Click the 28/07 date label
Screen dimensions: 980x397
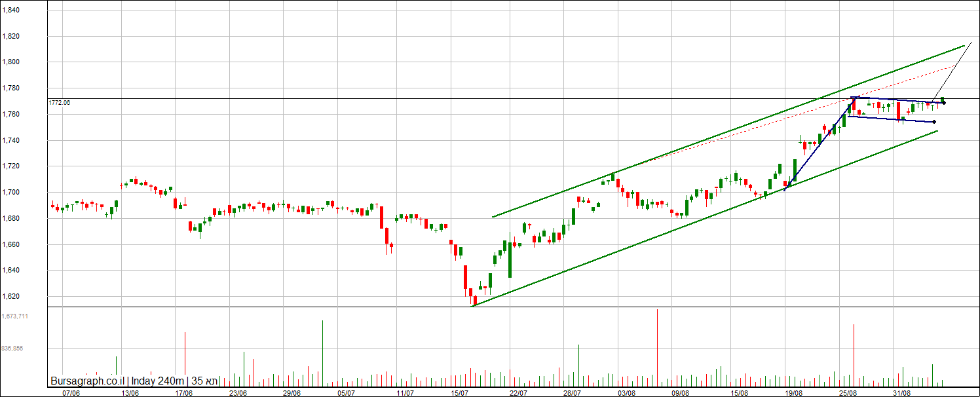573,393
